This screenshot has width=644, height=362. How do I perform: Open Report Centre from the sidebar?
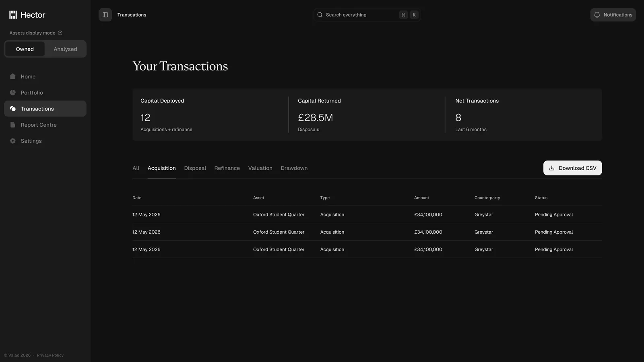[45, 125]
